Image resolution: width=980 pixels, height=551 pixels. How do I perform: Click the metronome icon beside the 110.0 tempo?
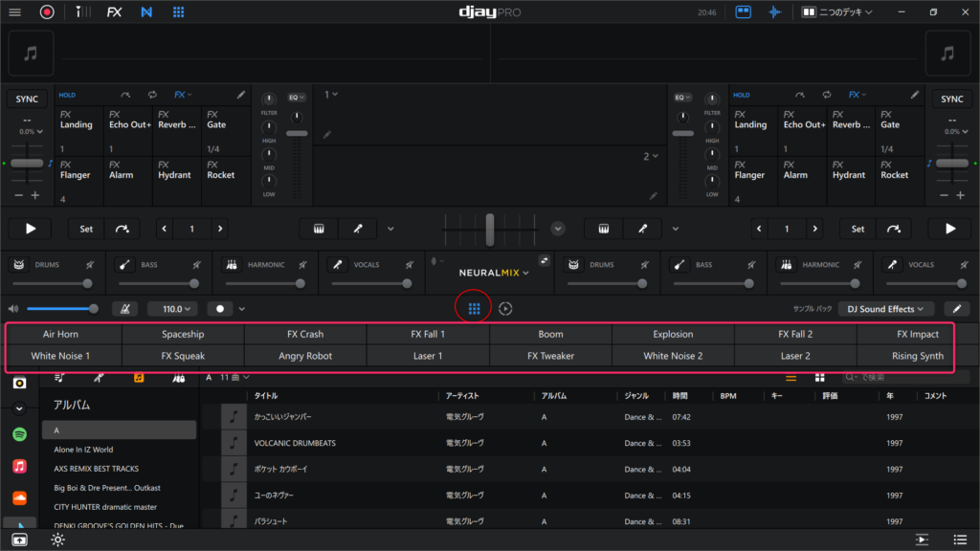125,309
